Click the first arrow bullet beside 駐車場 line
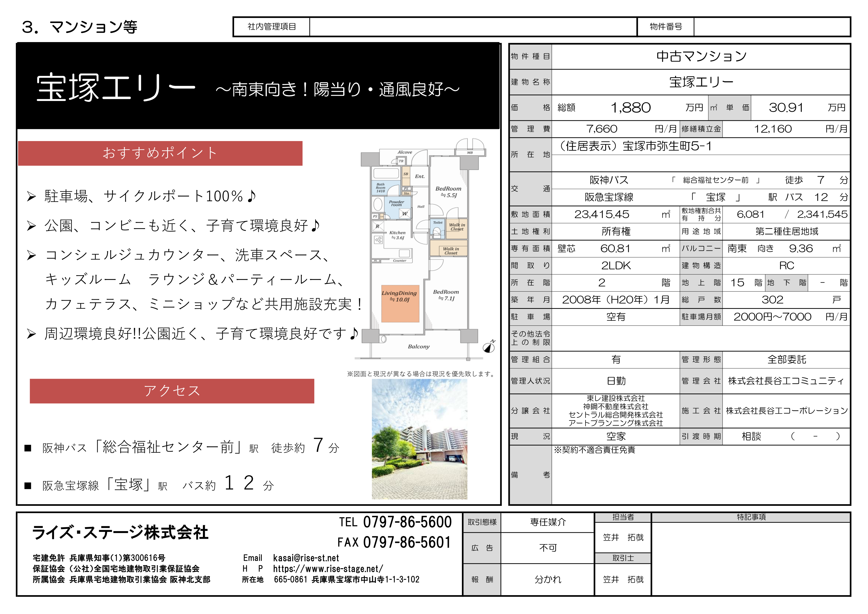Viewport: 868px width, 614px height. click(x=31, y=196)
